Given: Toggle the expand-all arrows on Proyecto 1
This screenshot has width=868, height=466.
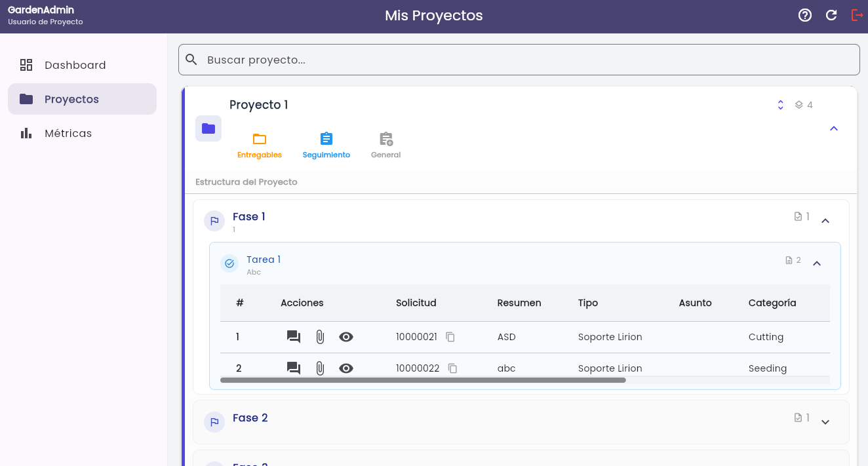Looking at the screenshot, I should pos(780,105).
